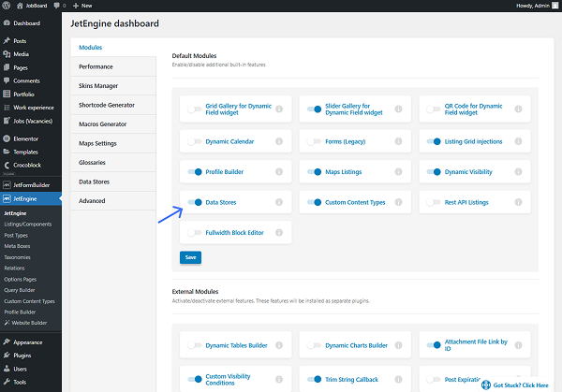The height and width of the screenshot is (392, 562).
Task: Toggle Trim String Callback off
Action: 315,379
